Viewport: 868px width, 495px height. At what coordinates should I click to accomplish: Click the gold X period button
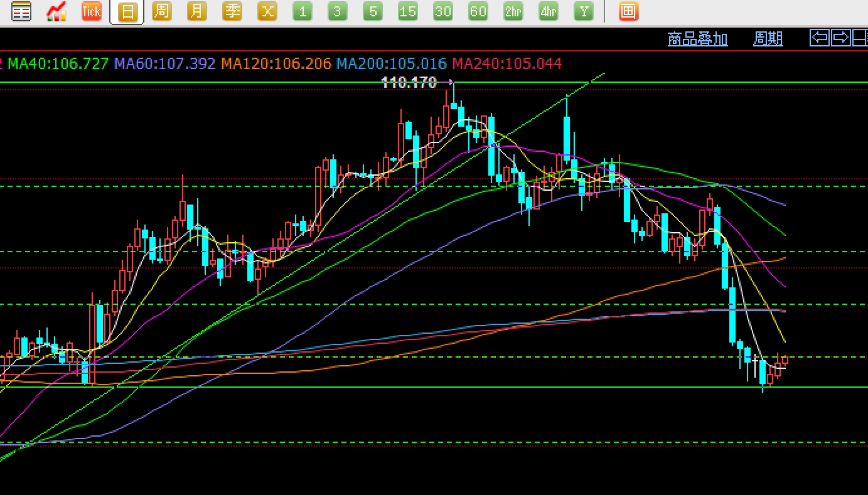tap(267, 11)
